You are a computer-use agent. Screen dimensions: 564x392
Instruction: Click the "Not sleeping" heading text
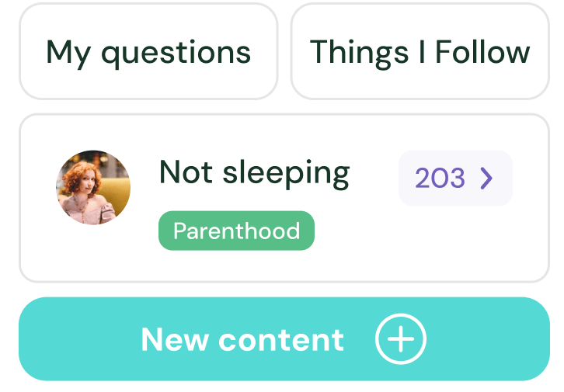254,173
